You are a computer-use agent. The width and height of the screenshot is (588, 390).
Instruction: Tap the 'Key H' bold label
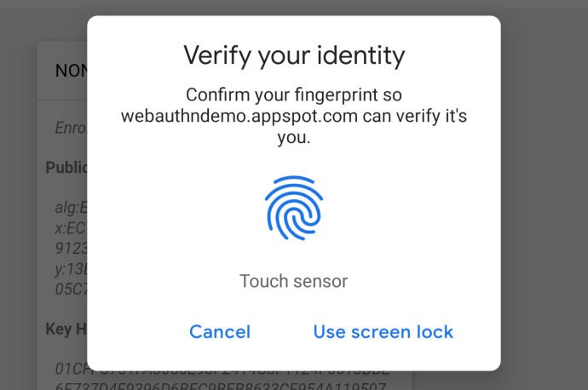pyautogui.click(x=66, y=329)
